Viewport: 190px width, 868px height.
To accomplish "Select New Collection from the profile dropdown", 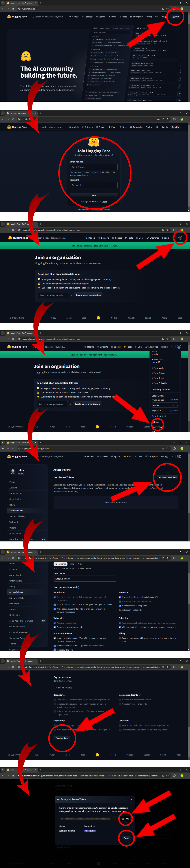I will pos(161,383).
